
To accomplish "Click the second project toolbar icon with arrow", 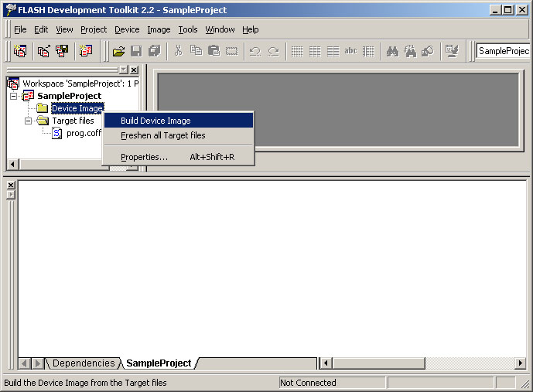I will pos(44,51).
